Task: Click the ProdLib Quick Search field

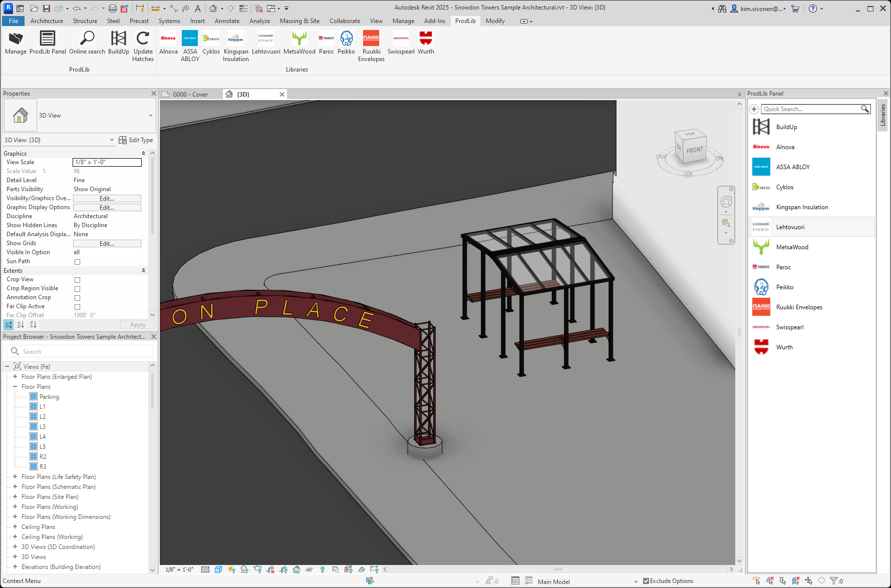Action: pos(810,109)
